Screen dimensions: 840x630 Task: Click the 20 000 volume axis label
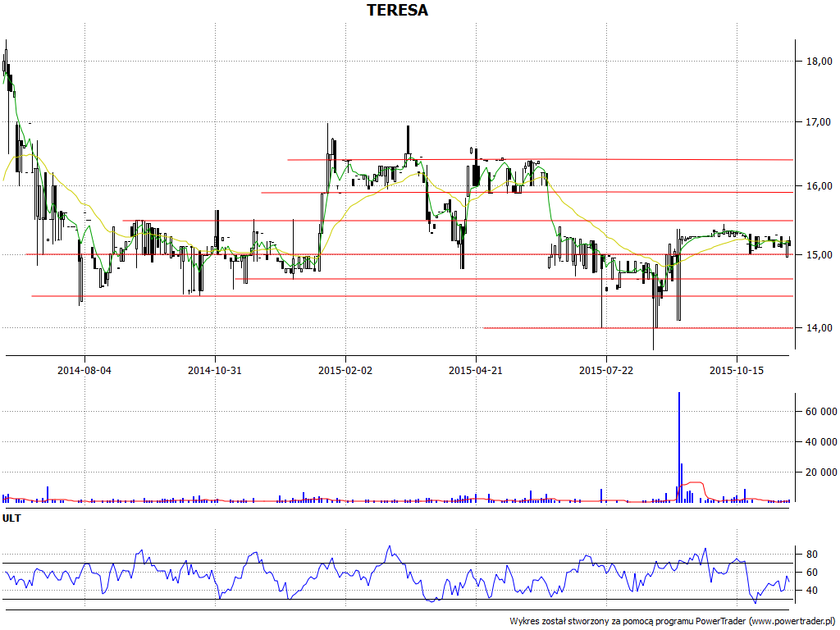[x=821, y=472]
